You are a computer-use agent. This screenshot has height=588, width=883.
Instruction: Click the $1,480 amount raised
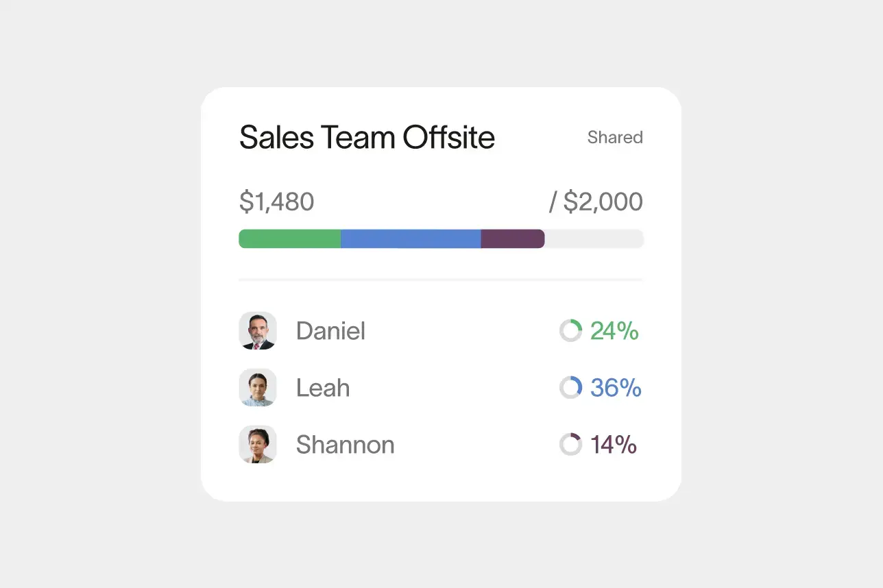point(276,201)
